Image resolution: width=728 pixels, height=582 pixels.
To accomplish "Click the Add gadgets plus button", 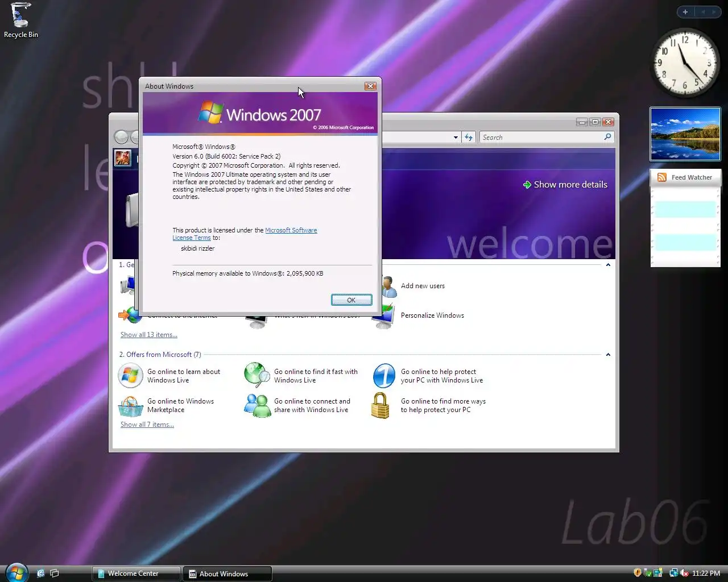I will (685, 11).
